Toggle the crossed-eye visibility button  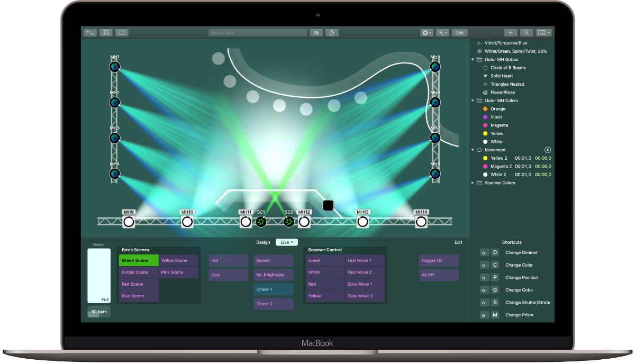coord(316,33)
